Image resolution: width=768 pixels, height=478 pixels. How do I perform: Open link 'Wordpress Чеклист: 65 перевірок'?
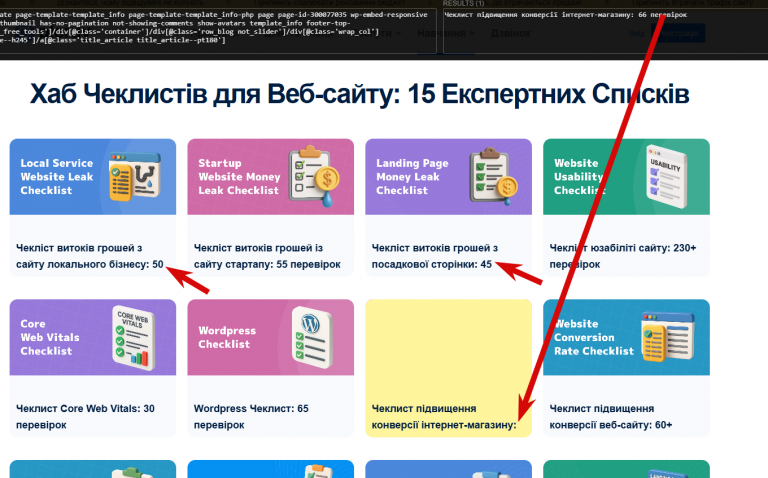[x=251, y=417]
